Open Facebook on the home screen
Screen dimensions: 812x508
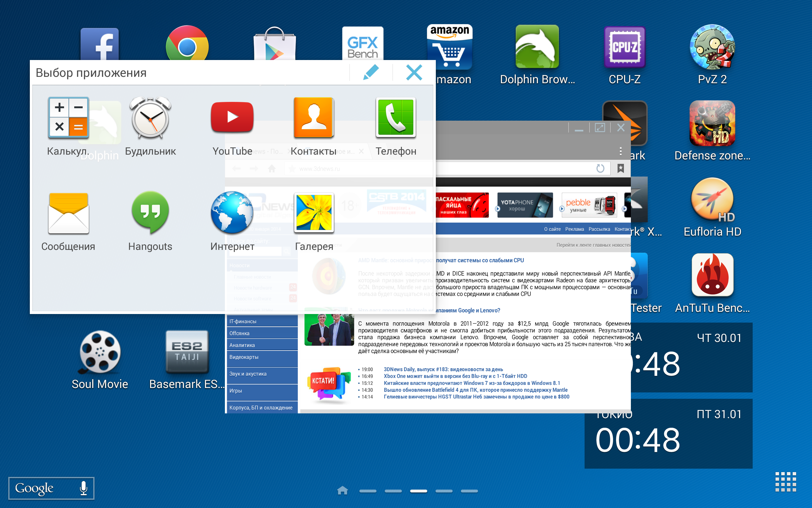pos(100,44)
